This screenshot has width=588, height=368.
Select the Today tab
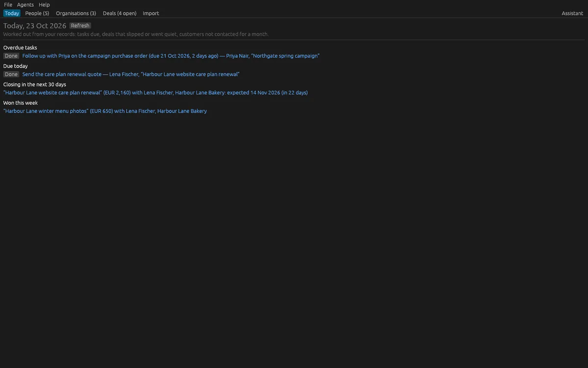[12, 13]
